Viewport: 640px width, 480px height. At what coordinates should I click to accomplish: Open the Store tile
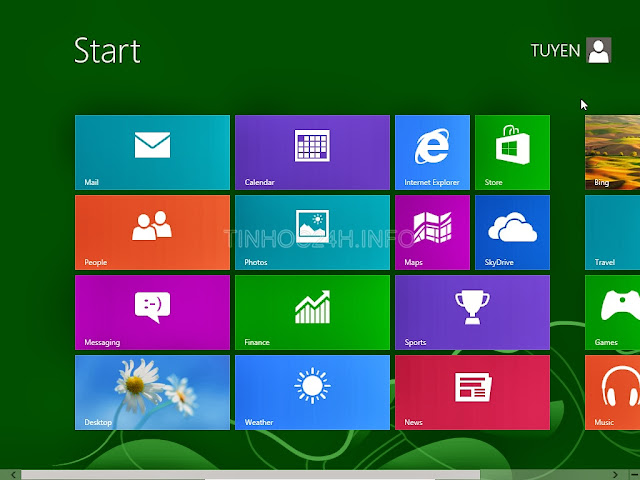(512, 152)
